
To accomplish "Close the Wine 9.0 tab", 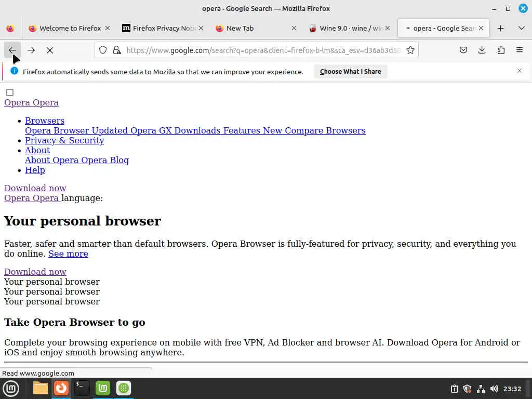I will coord(388,28).
